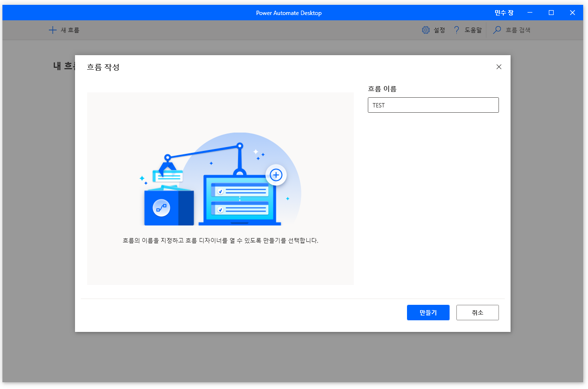Maximize the Power Automate Desktop window
This screenshot has width=588, height=389.
(551, 13)
